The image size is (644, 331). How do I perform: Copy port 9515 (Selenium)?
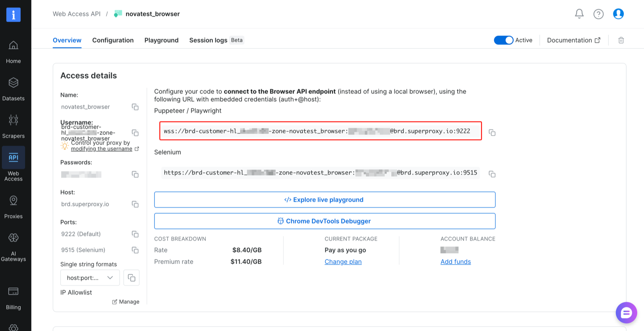(135, 250)
